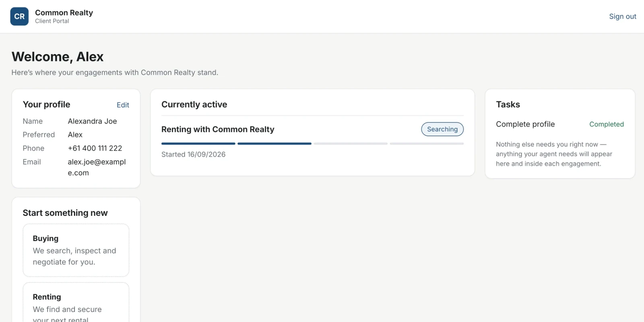Image resolution: width=644 pixels, height=322 pixels.
Task: Click the Preferred label in profile
Action: click(x=39, y=135)
